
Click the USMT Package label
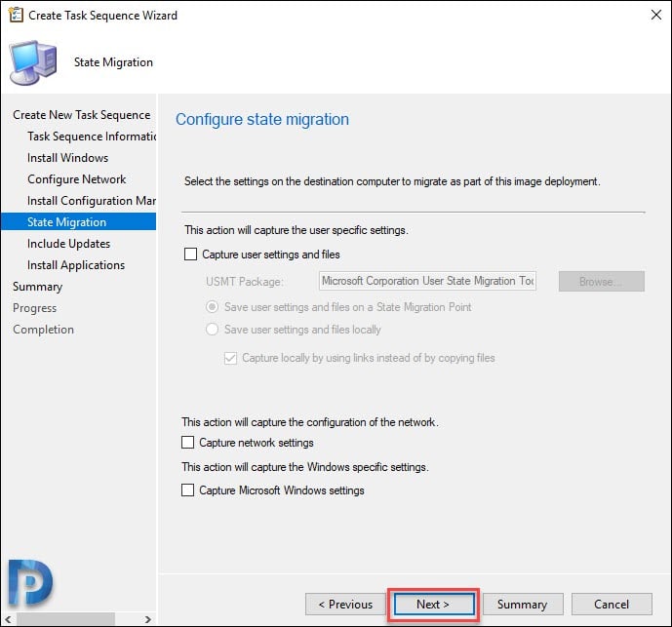(x=244, y=282)
